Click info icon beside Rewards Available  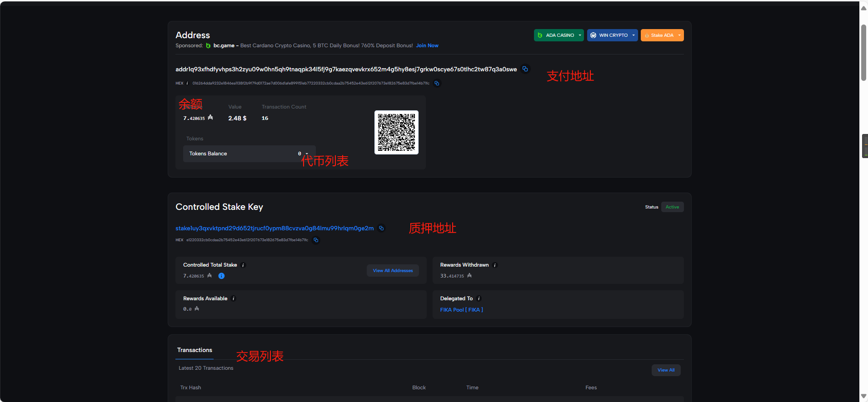234,298
